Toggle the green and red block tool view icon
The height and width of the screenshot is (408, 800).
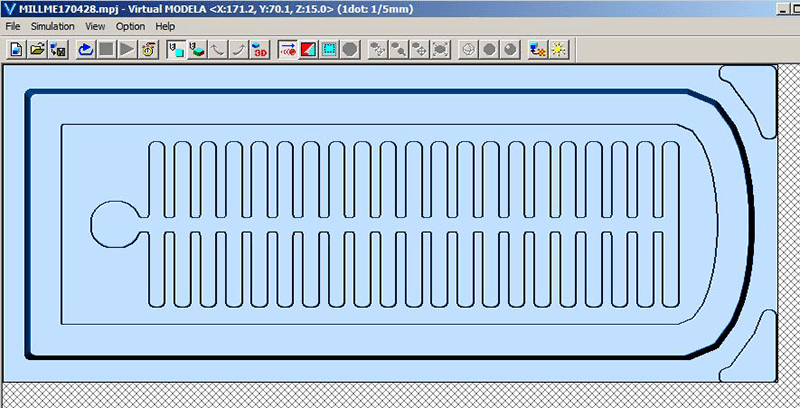197,49
